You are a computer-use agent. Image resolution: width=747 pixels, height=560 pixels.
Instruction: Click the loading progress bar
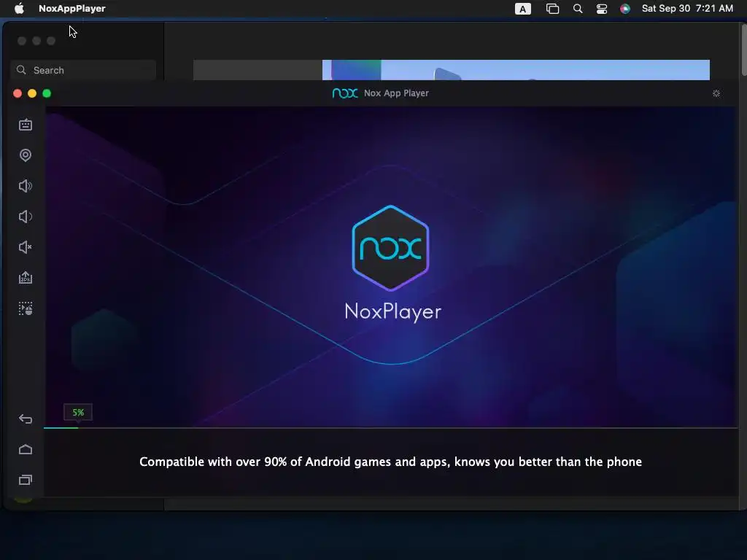[391, 427]
